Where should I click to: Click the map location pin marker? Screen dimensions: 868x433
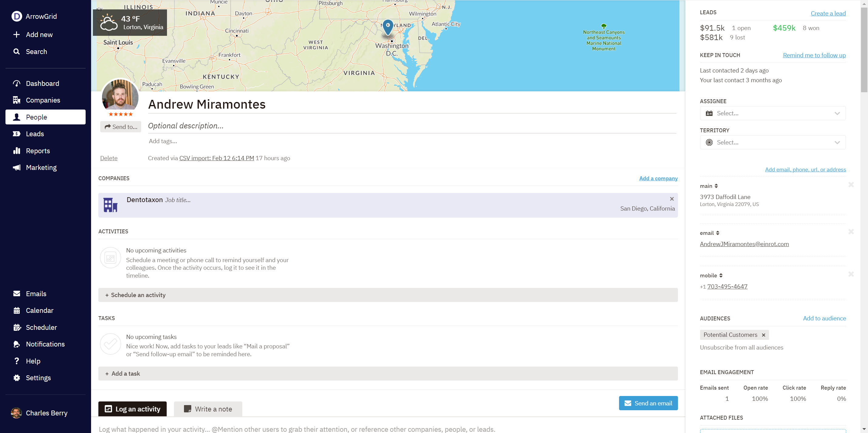(x=388, y=27)
